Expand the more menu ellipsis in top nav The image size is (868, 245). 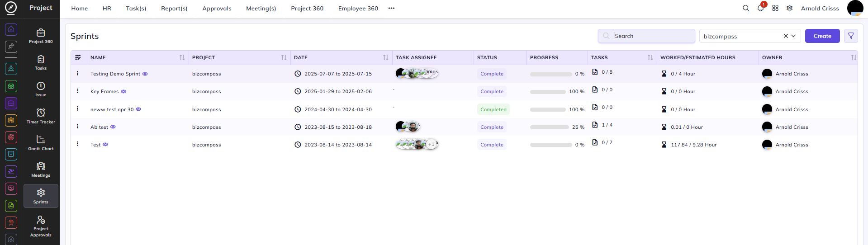[x=391, y=8]
